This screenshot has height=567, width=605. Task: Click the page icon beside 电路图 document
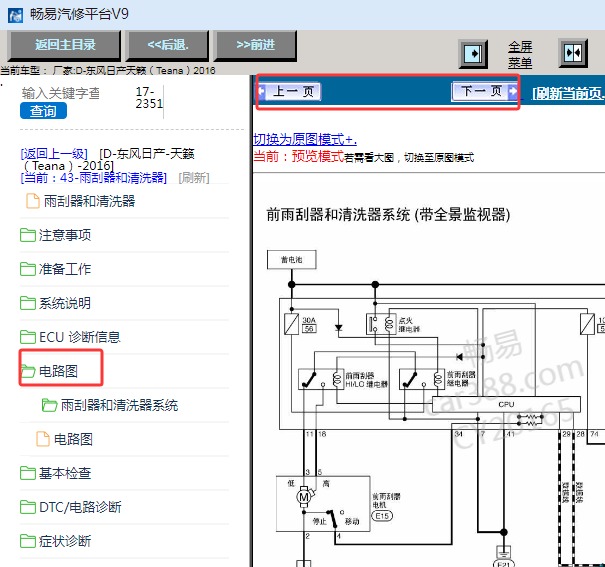[43, 439]
